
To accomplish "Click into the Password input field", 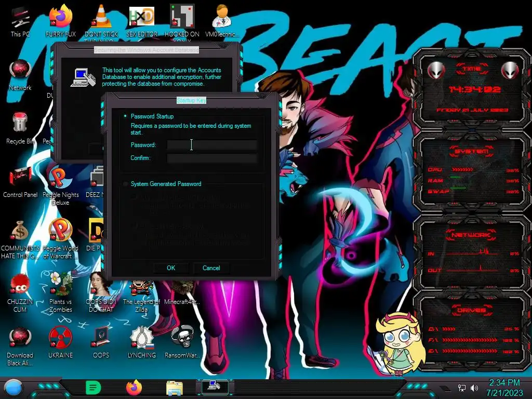I will [x=212, y=145].
